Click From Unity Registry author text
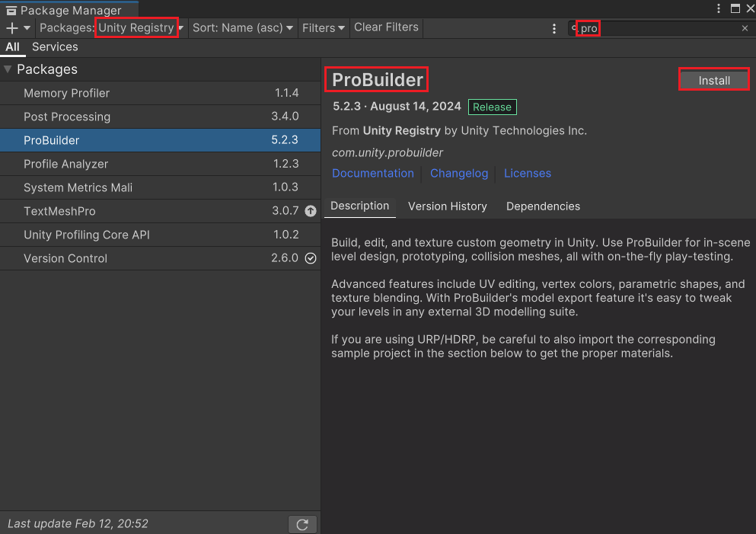Image resolution: width=756 pixels, height=534 pixels. (459, 131)
